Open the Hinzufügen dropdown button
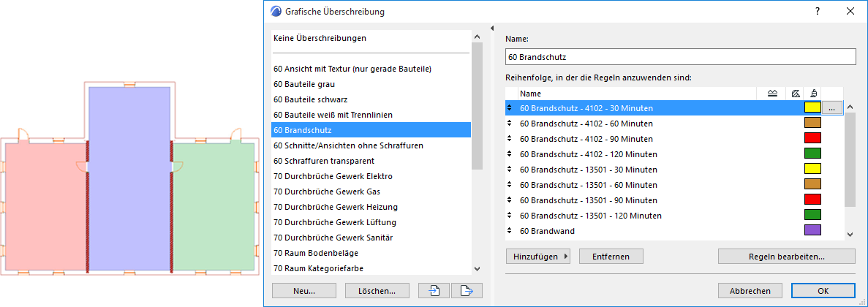Viewport: 868px width, 307px height. 537,257
